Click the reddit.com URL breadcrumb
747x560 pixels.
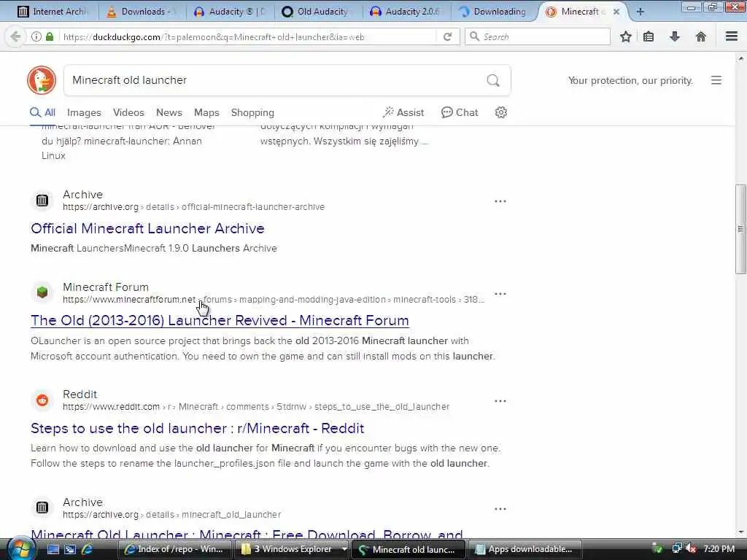(256, 407)
